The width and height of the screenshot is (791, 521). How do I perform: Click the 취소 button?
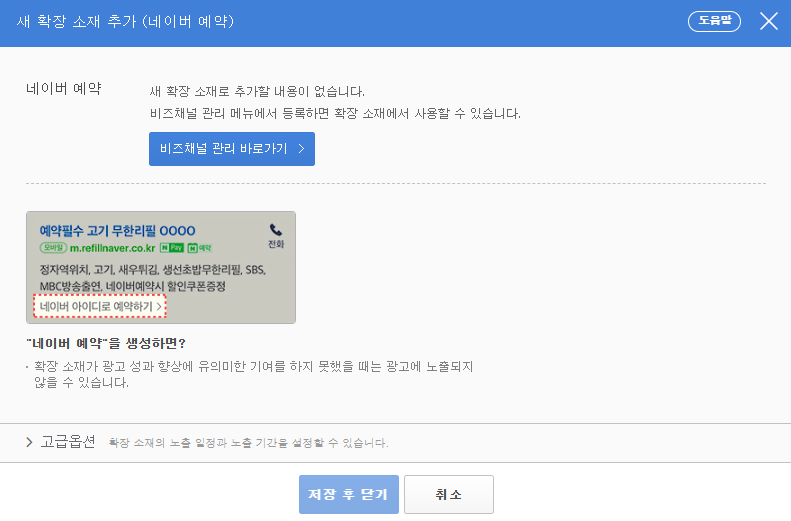click(x=449, y=494)
